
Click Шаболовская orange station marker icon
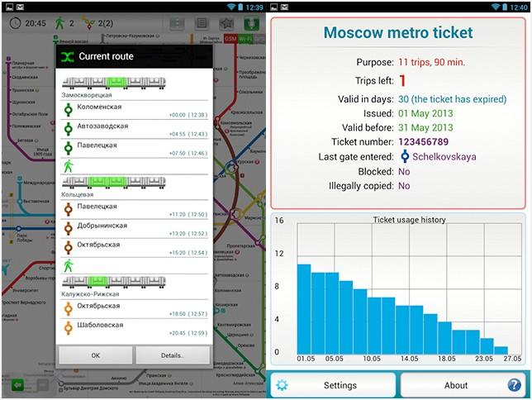coord(69,328)
